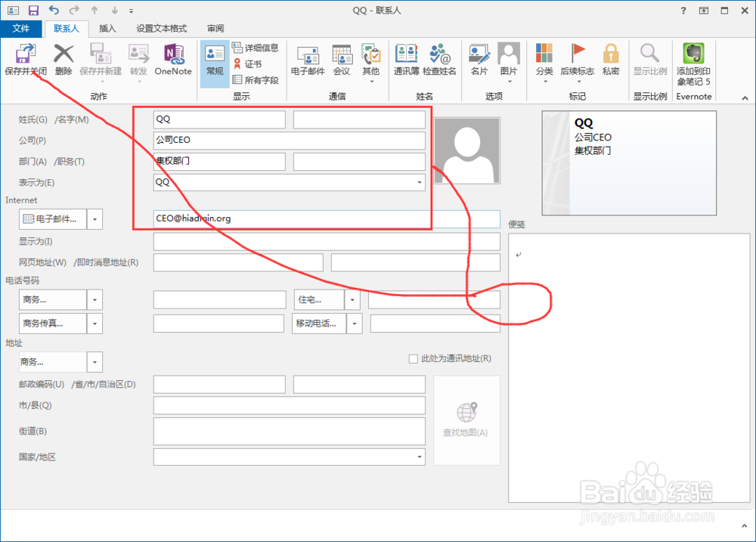Click Check Names (检查姓名)

(439, 59)
